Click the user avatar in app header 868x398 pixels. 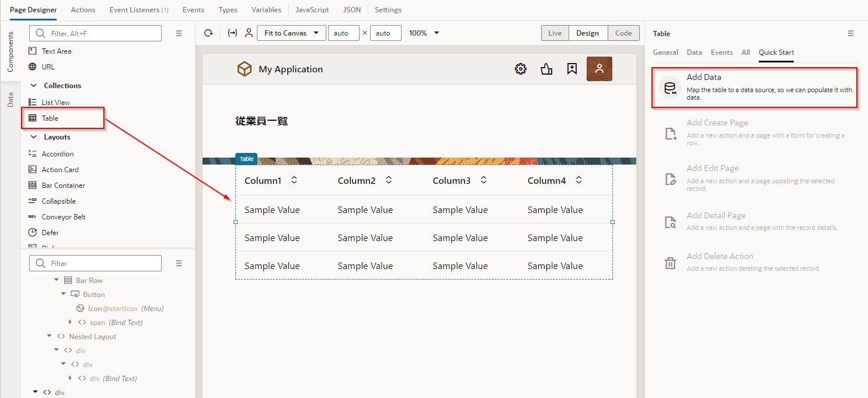599,69
